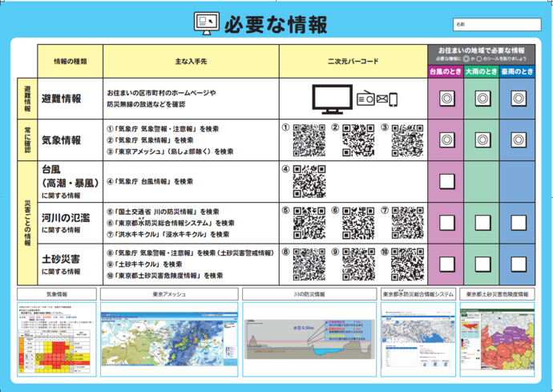Click the 気象情報 row title in table
Screen dimensions: 553x392
coord(62,140)
